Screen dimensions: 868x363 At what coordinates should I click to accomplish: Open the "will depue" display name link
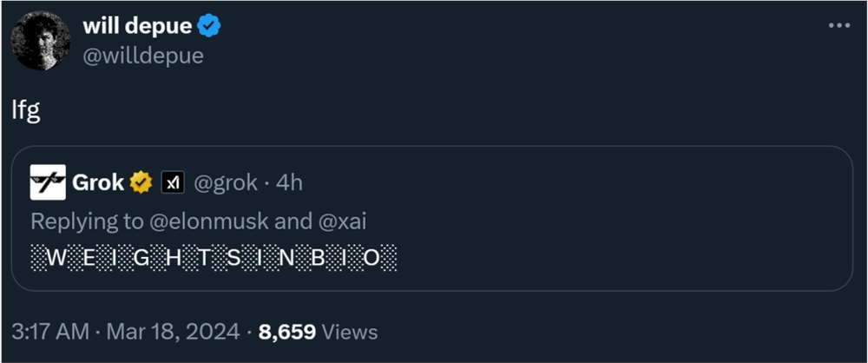tap(136, 26)
